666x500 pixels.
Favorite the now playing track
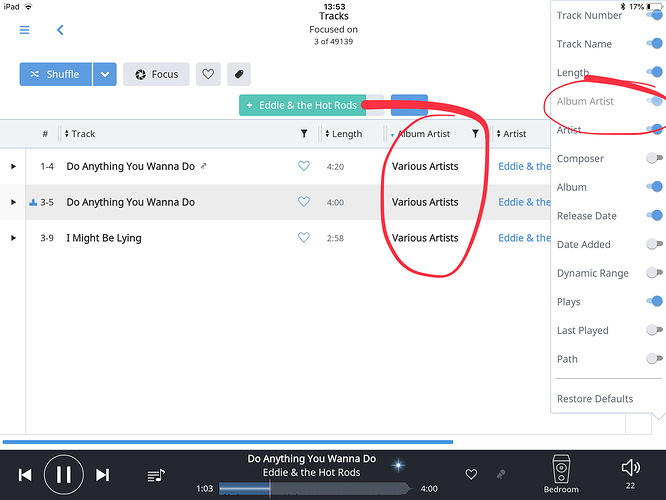point(471,474)
